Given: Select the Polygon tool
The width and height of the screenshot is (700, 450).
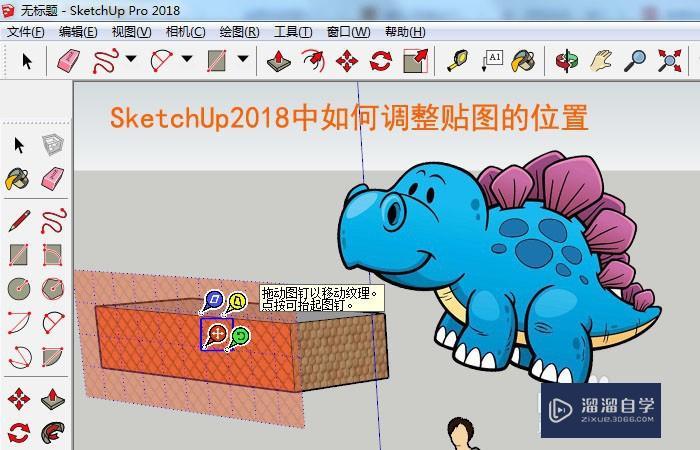Looking at the screenshot, I should 53,288.
